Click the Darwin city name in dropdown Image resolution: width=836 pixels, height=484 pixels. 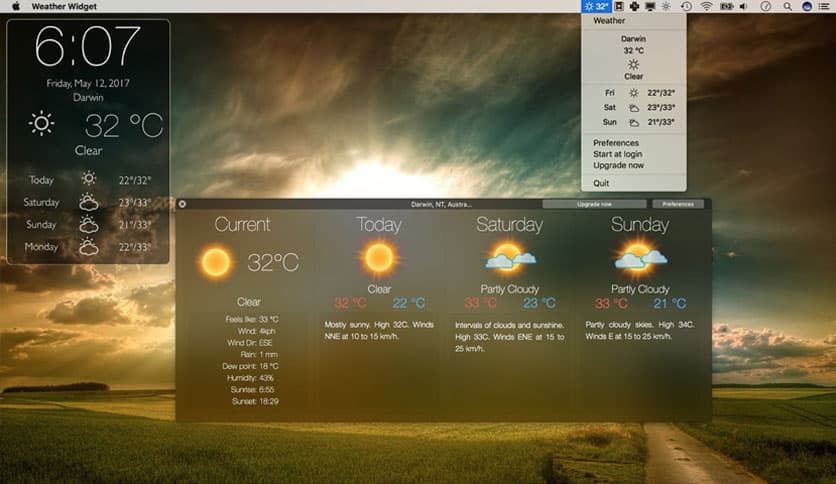(x=633, y=39)
